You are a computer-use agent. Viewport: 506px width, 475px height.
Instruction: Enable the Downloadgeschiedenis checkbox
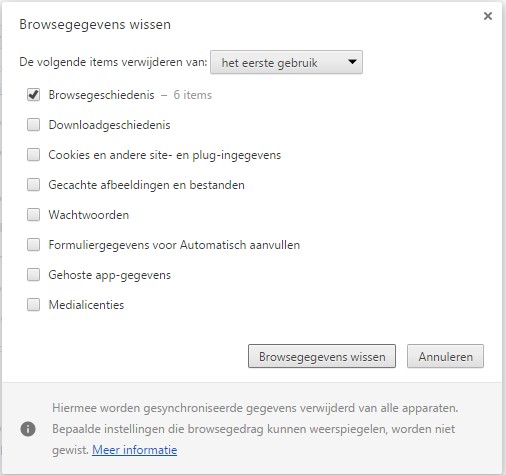pyautogui.click(x=33, y=125)
